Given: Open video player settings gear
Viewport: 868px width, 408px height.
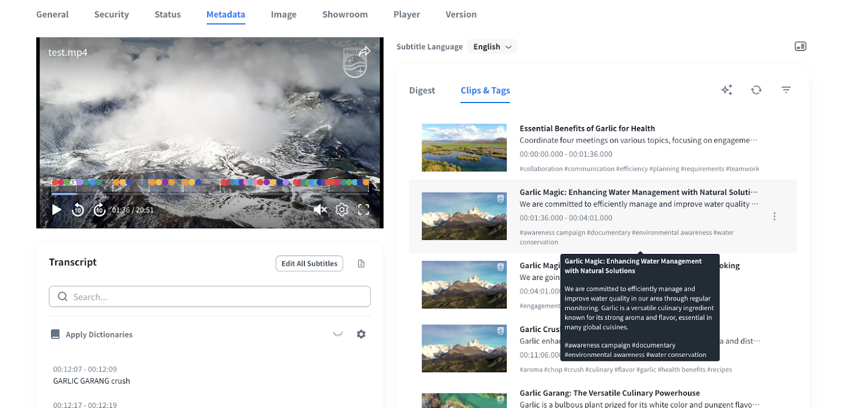Looking at the screenshot, I should 342,210.
